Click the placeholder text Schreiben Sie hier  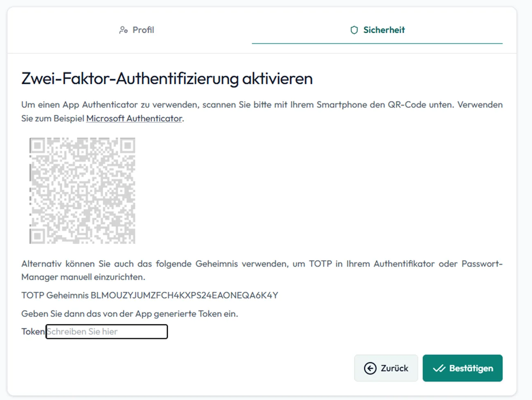pos(82,331)
